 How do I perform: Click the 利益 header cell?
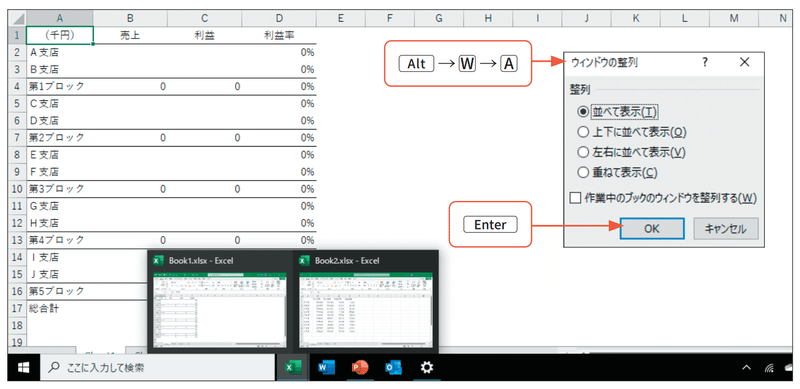click(x=204, y=35)
